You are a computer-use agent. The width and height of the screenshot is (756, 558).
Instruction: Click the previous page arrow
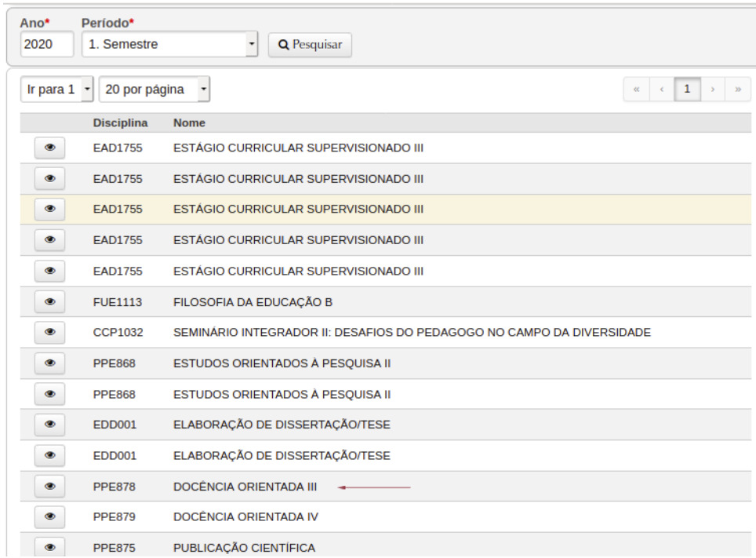point(661,89)
